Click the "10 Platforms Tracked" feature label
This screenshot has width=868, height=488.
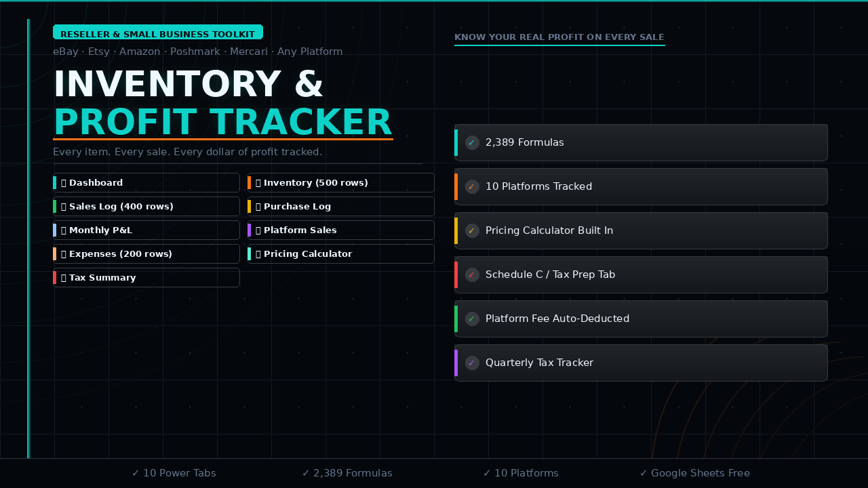[538, 186]
